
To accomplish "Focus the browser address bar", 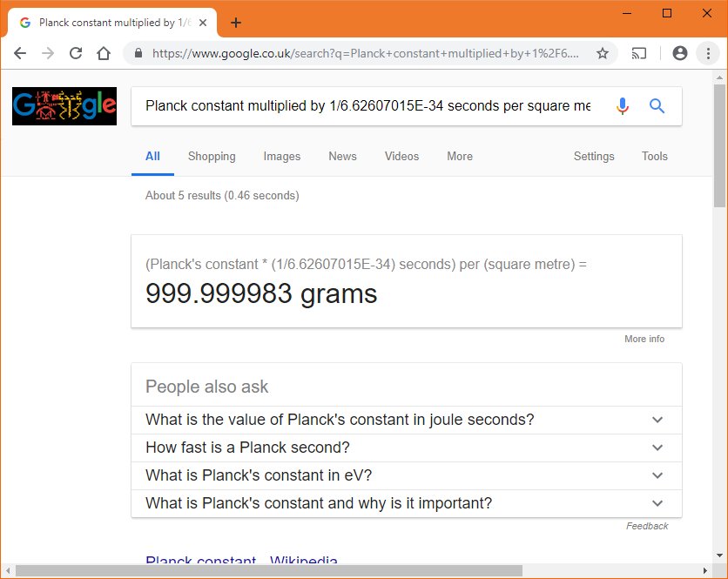I will pos(366,53).
